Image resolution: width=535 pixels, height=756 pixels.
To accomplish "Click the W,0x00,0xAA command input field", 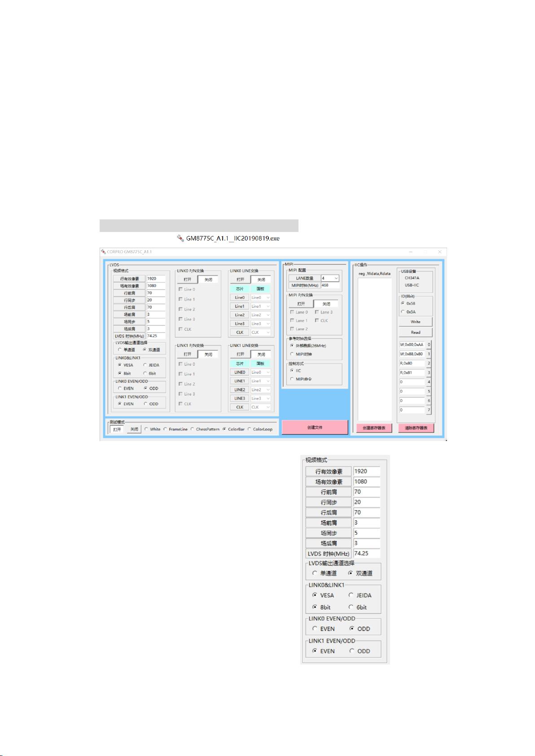I will (412, 345).
